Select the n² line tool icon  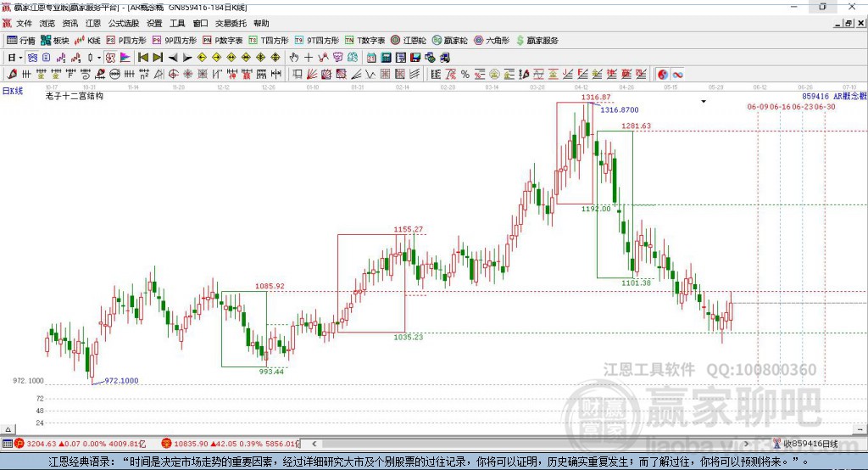pos(144,75)
